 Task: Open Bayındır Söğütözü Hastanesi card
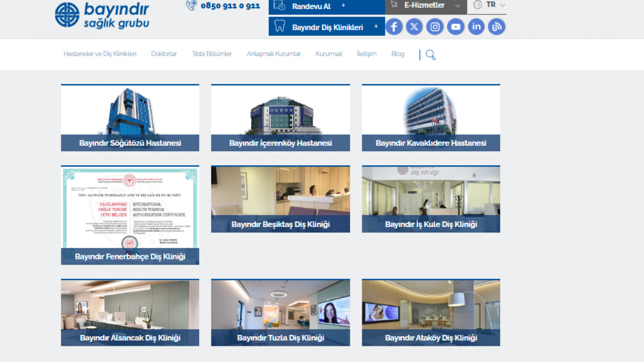click(130, 118)
